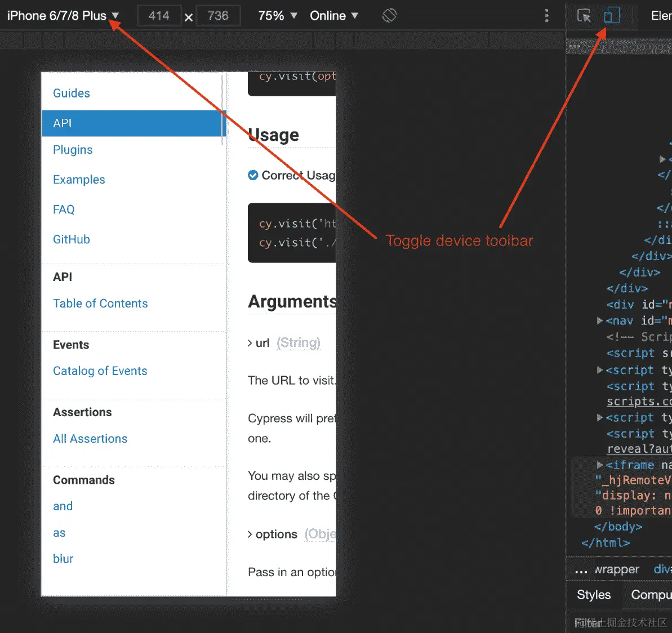Open the Examples link
Screen dimensions: 672x633
pyautogui.click(x=79, y=180)
